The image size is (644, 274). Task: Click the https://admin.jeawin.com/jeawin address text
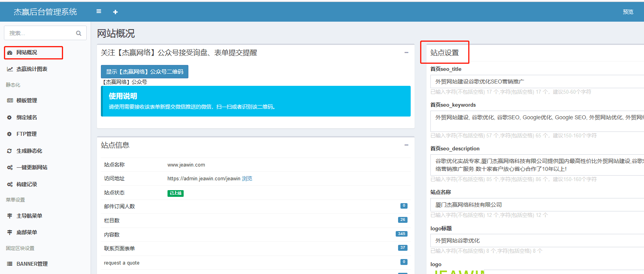click(204, 179)
